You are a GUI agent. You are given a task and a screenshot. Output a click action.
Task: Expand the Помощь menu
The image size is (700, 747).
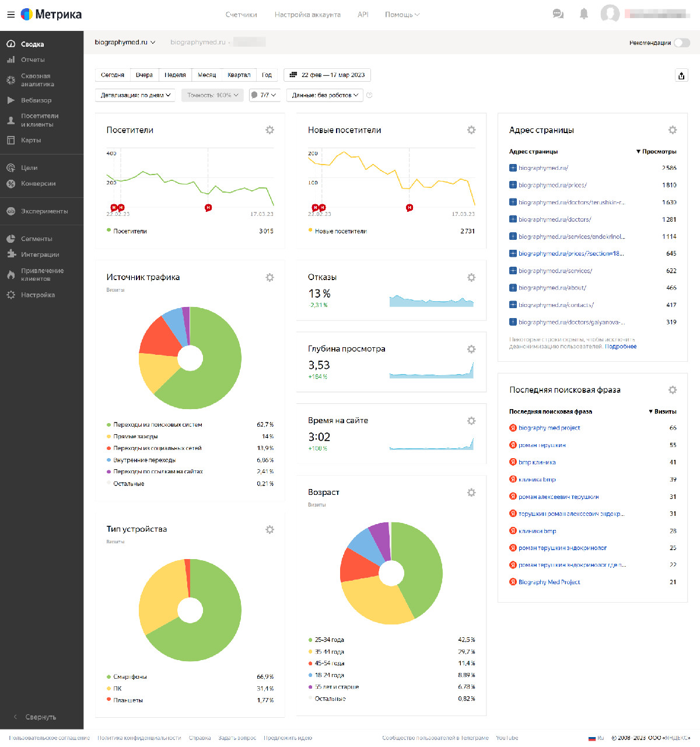tap(402, 15)
